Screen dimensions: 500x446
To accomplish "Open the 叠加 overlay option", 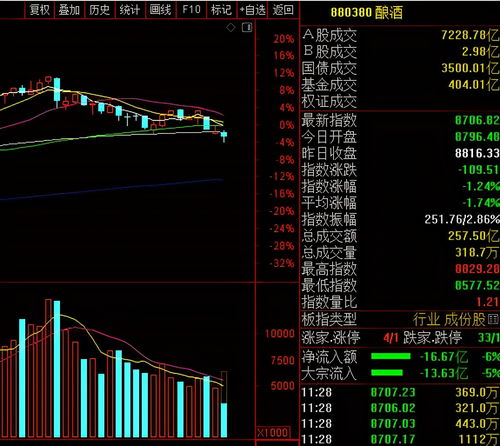I will pyautogui.click(x=69, y=10).
